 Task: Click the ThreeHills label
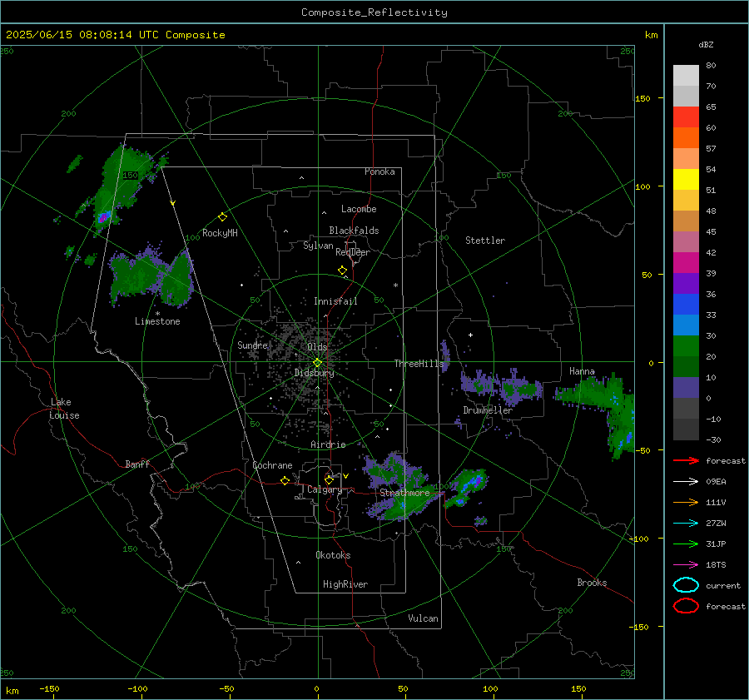[419, 364]
